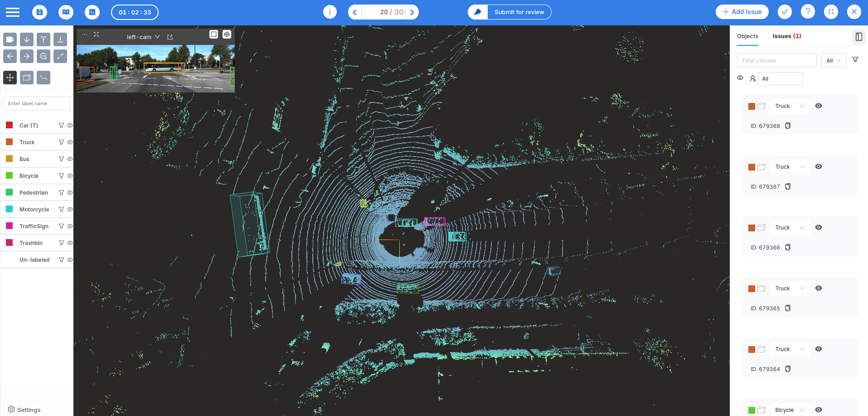Toggle visibility of Bus class
868x416 pixels.
[70, 159]
